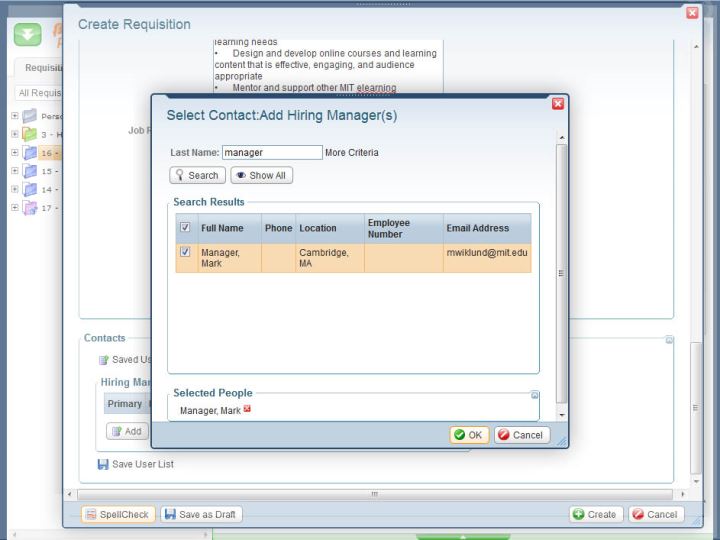The height and width of the screenshot is (540, 720).
Task: Open More Criteria search options
Action: (352, 153)
